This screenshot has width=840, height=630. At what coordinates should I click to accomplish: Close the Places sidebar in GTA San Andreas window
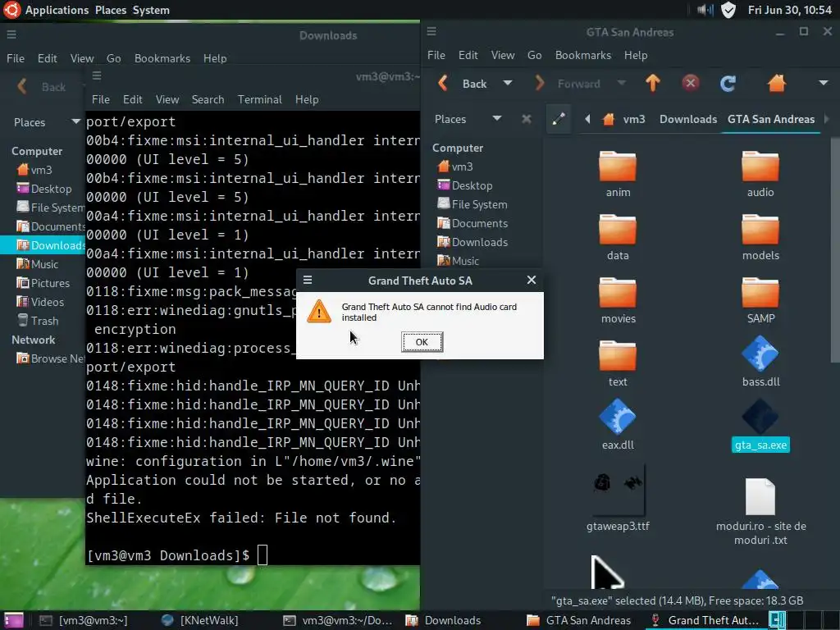tap(527, 119)
